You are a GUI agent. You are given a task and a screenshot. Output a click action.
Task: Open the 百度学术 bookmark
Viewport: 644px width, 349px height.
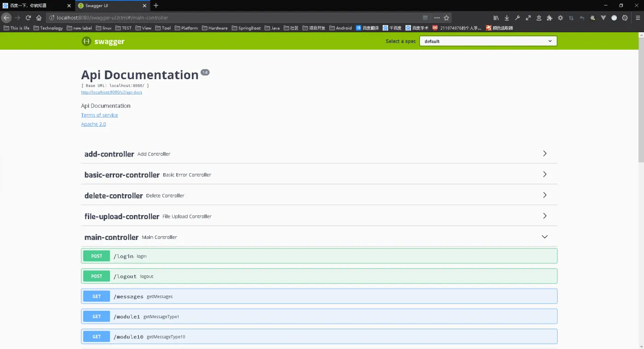(x=417, y=28)
